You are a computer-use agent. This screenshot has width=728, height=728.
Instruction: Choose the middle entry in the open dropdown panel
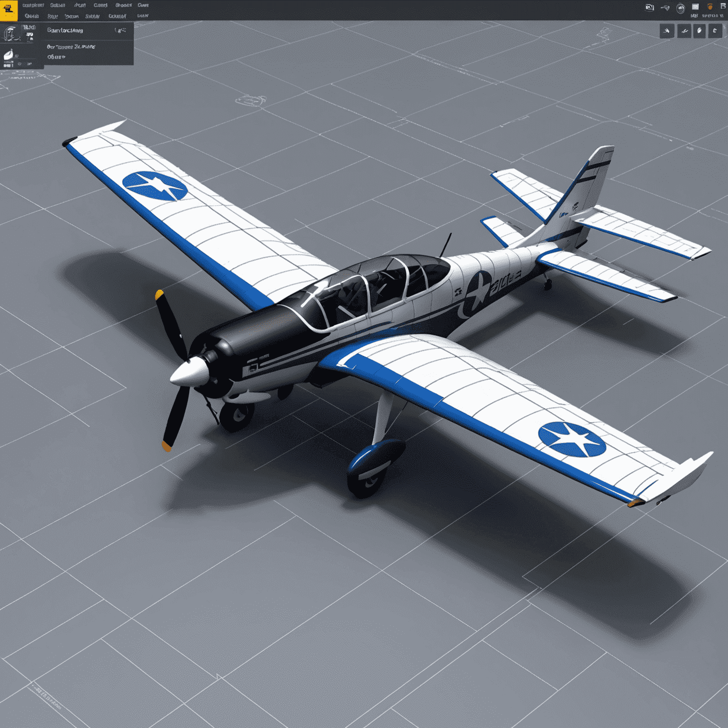[x=71, y=47]
